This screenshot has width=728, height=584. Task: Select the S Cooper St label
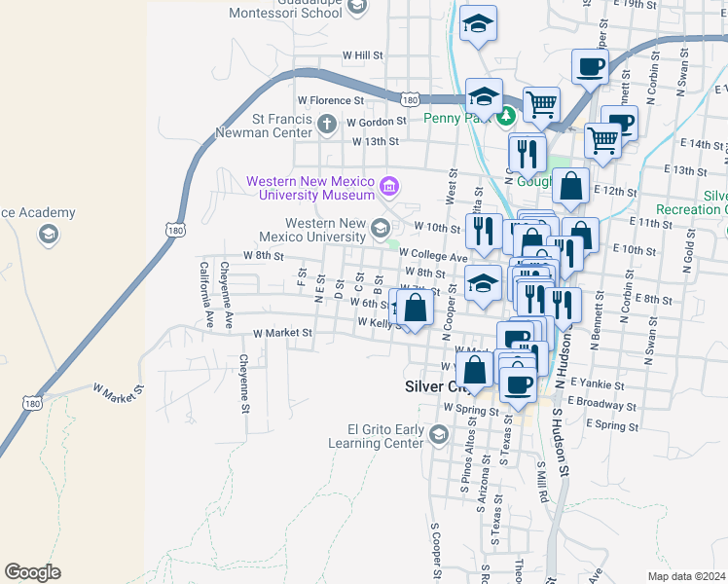click(436, 551)
